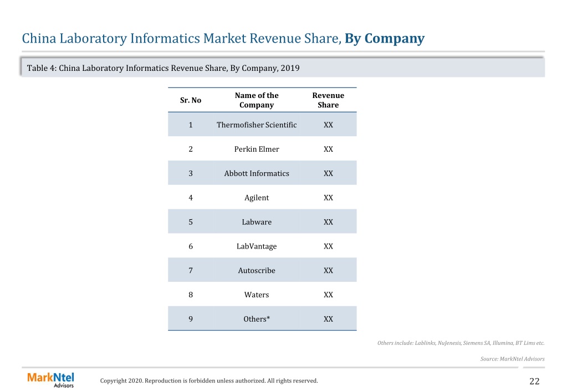Select the 'Autoscribe' cell

click(257, 270)
